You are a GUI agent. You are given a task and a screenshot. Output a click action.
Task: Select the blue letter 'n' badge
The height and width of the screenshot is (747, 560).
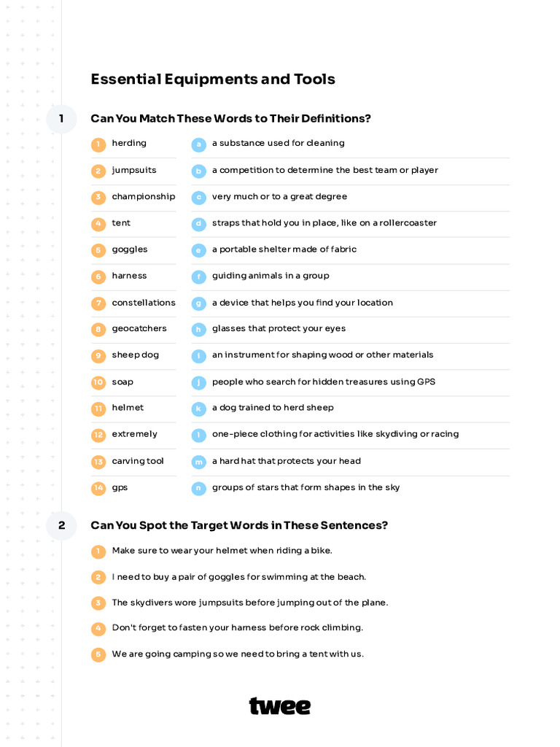coord(198,489)
